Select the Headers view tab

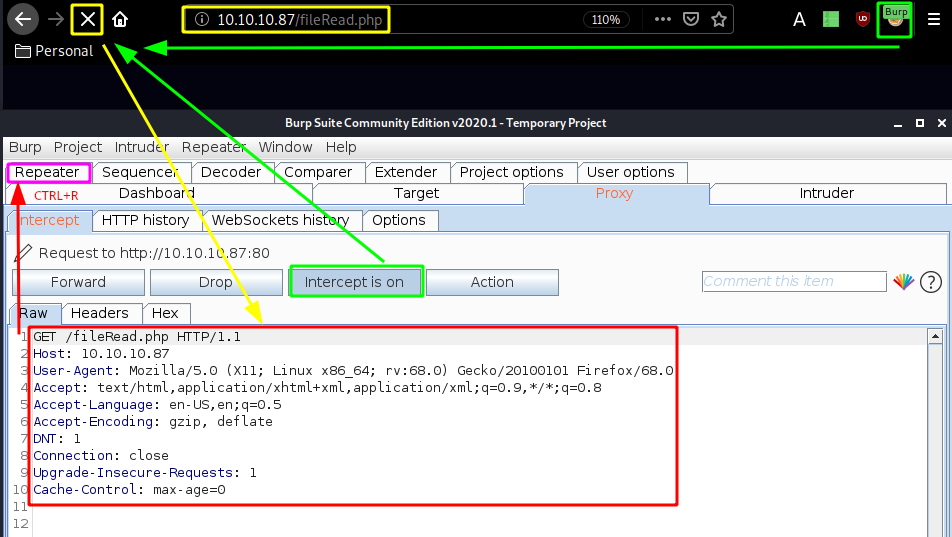[x=100, y=313]
